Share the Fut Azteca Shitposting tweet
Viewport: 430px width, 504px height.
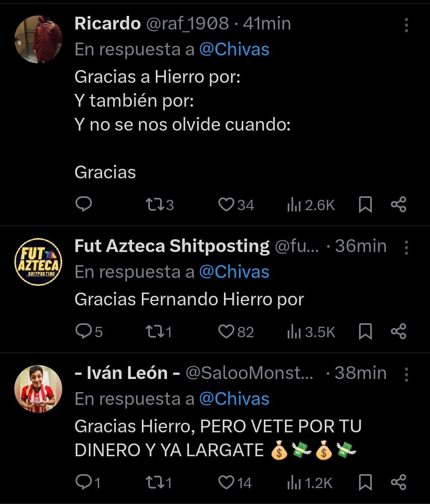tap(399, 331)
